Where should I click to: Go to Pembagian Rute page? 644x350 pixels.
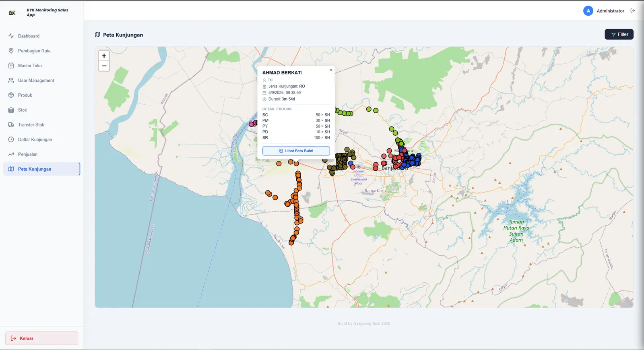pos(42,51)
